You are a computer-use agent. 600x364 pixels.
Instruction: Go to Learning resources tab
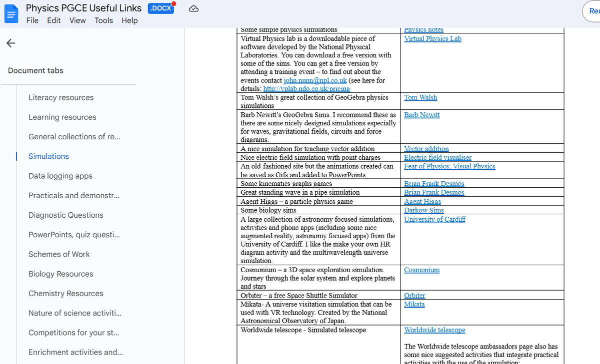62,117
